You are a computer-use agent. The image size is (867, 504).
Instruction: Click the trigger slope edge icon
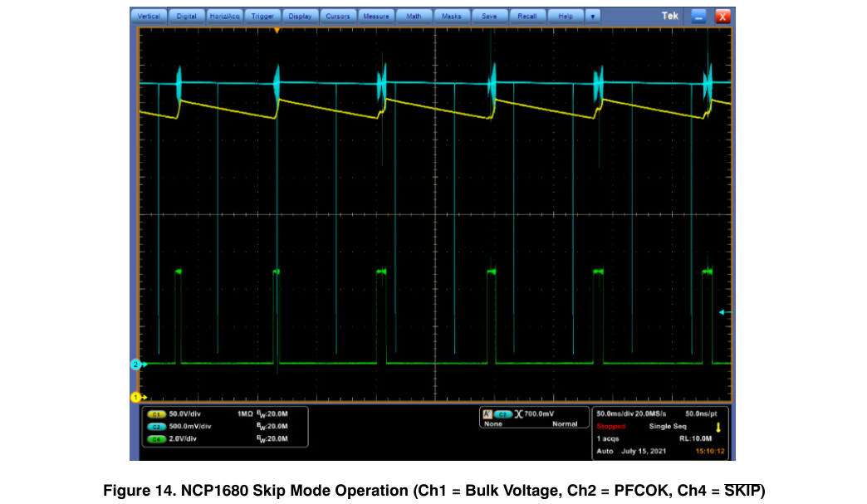click(x=518, y=414)
